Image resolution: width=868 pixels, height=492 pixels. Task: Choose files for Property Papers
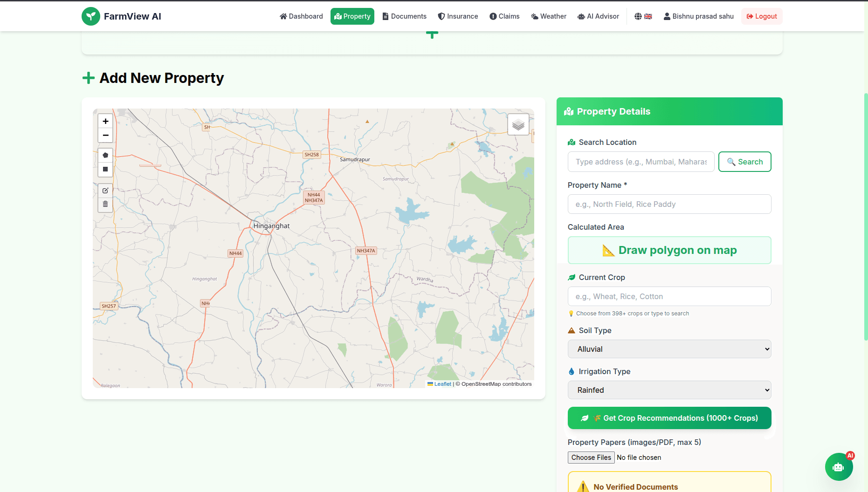(591, 457)
